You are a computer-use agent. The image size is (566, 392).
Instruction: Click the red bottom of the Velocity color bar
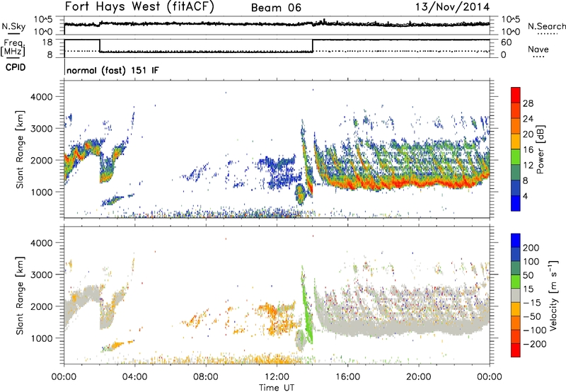516,350
